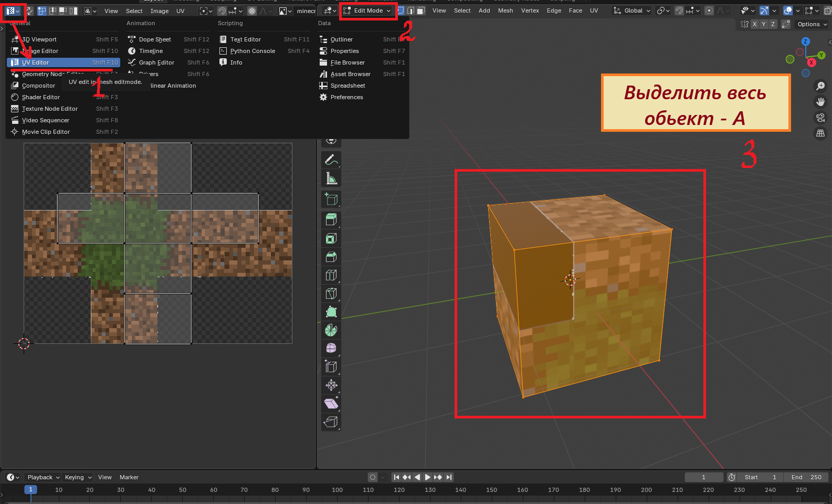Open the Edit Mode dropdown
Screen dimensions: 832x504
pos(367,10)
